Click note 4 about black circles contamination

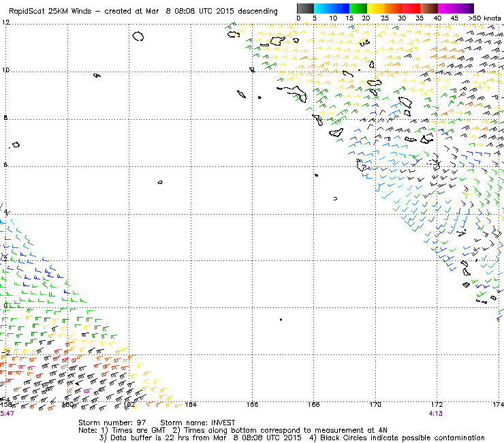(x=397, y=438)
